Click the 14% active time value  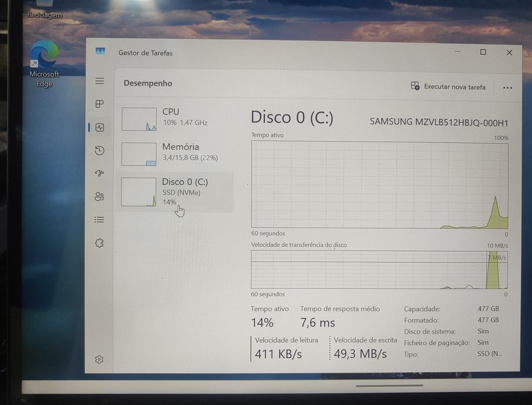click(x=262, y=322)
